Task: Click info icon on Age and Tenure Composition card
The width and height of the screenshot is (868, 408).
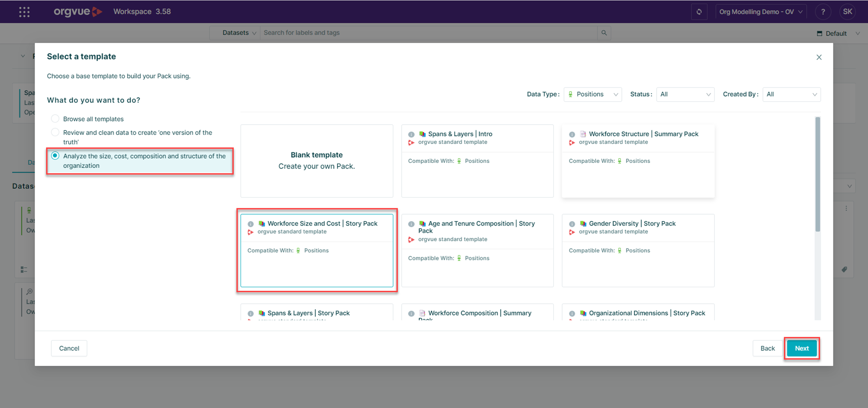Action: (411, 224)
